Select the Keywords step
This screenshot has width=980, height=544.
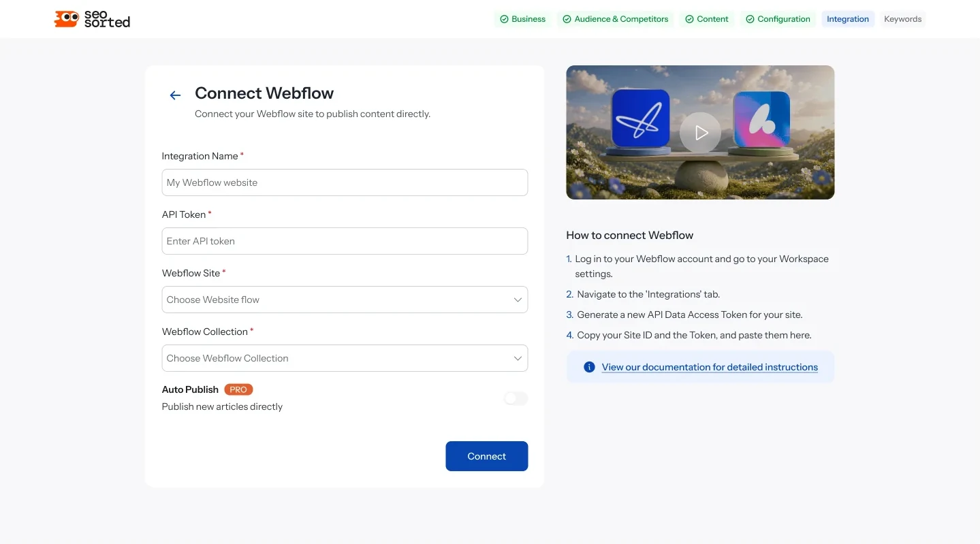coord(902,19)
